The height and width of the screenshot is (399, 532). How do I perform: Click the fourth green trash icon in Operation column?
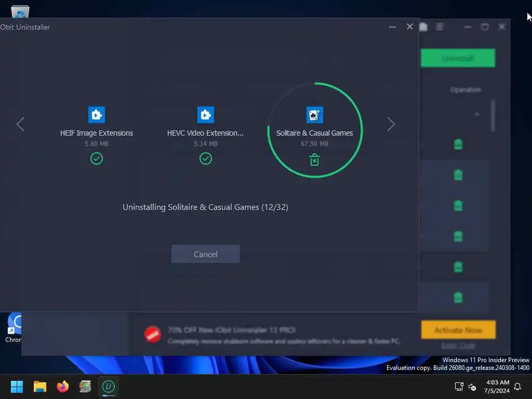(x=458, y=236)
